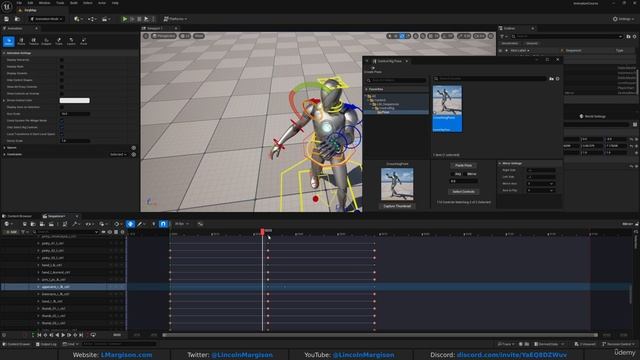Activate the Select tool in the Animation panel
Screen dimensions: 640x360
[9, 41]
